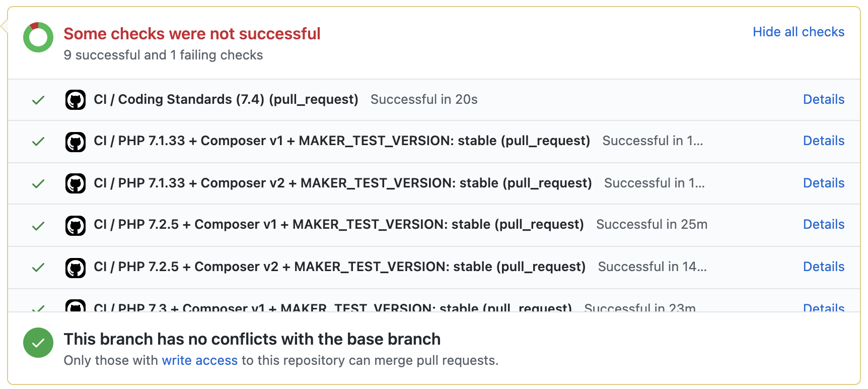Click the PHP 7.2.5 Composer v2 check title

click(x=339, y=267)
